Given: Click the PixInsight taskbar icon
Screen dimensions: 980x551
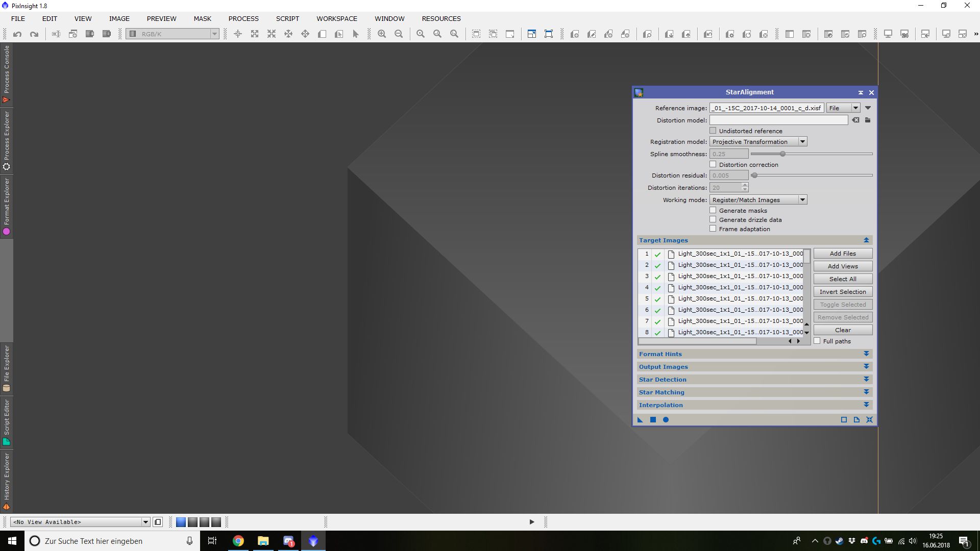Looking at the screenshot, I should [x=313, y=541].
